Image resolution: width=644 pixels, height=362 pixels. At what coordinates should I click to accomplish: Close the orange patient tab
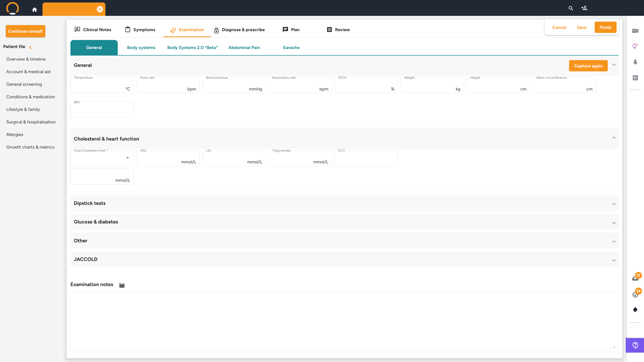point(100,9)
